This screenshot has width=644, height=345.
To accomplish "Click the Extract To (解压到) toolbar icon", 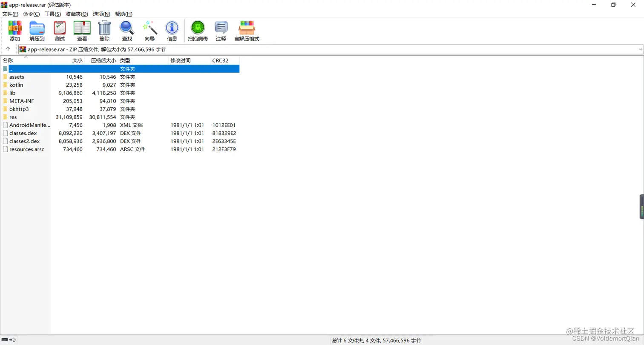I will click(37, 28).
